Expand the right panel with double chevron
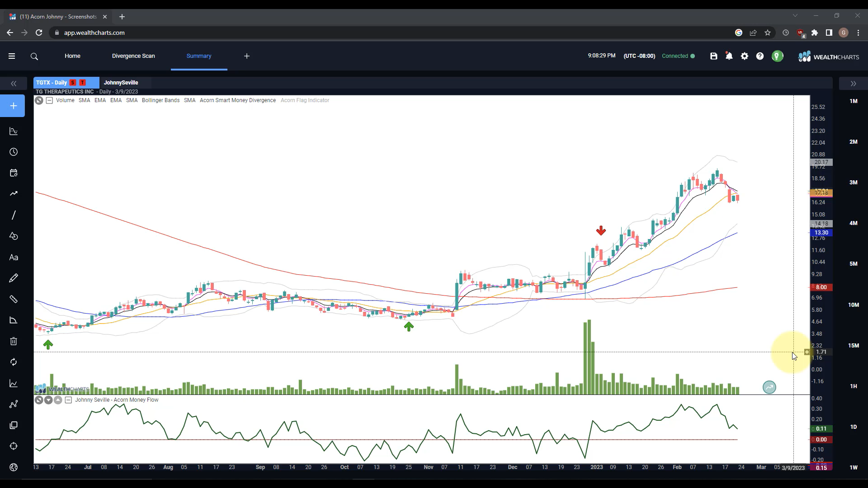This screenshot has width=868, height=488. click(853, 84)
